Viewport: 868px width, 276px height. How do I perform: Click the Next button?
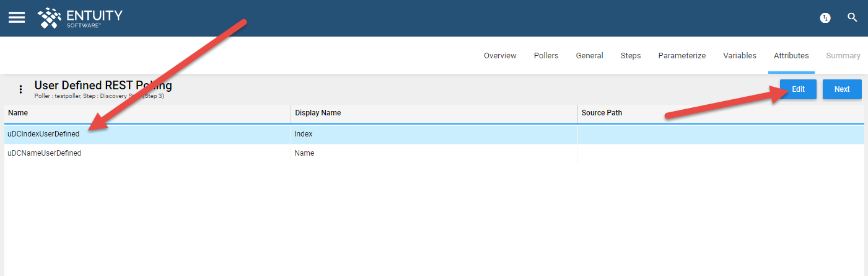point(842,89)
